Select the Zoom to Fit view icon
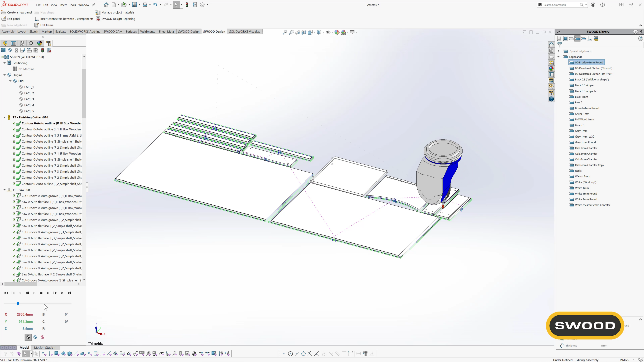The width and height of the screenshot is (644, 362). 285,32
